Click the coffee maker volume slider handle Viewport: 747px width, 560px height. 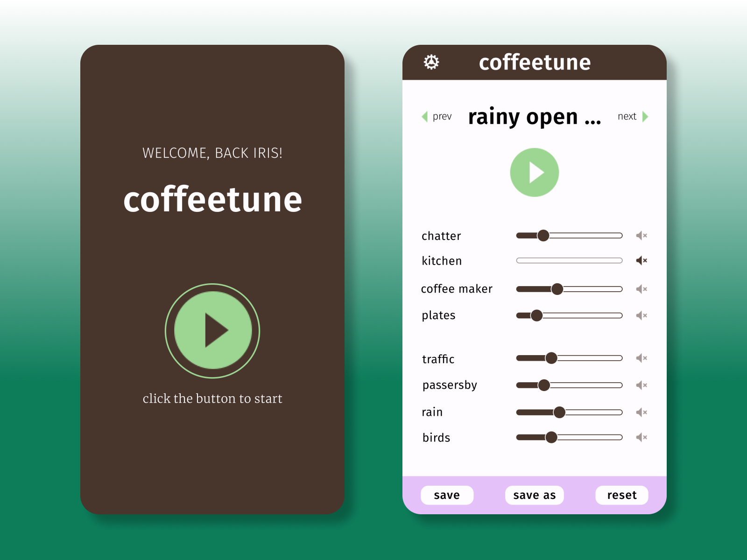pyautogui.click(x=557, y=289)
